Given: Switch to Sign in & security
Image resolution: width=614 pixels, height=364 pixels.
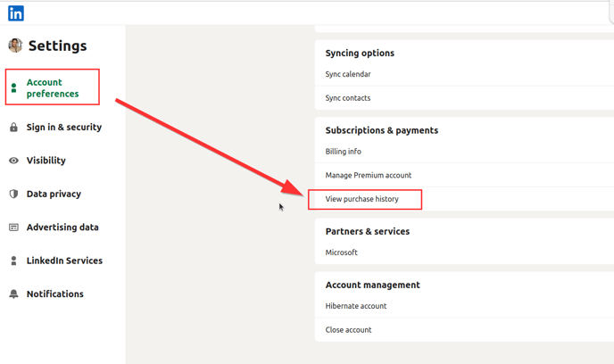Looking at the screenshot, I should click(x=63, y=128).
